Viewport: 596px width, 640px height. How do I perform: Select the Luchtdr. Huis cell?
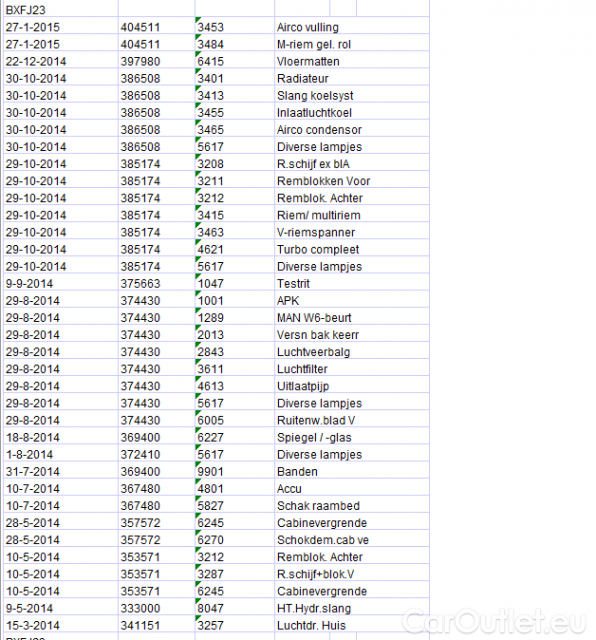click(352, 624)
